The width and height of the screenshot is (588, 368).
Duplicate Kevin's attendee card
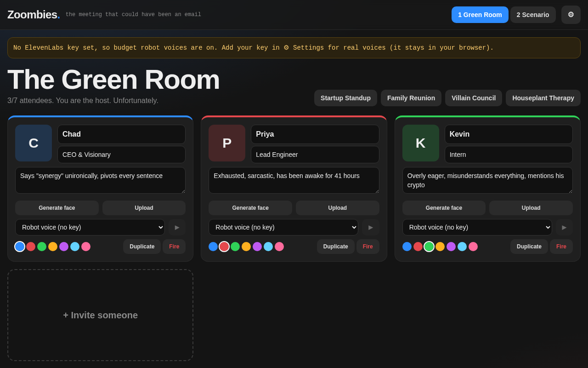tap(529, 247)
